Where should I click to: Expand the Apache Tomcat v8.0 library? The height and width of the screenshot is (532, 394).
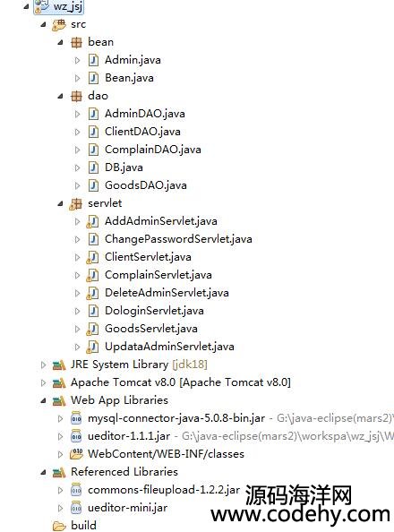[x=43, y=383]
